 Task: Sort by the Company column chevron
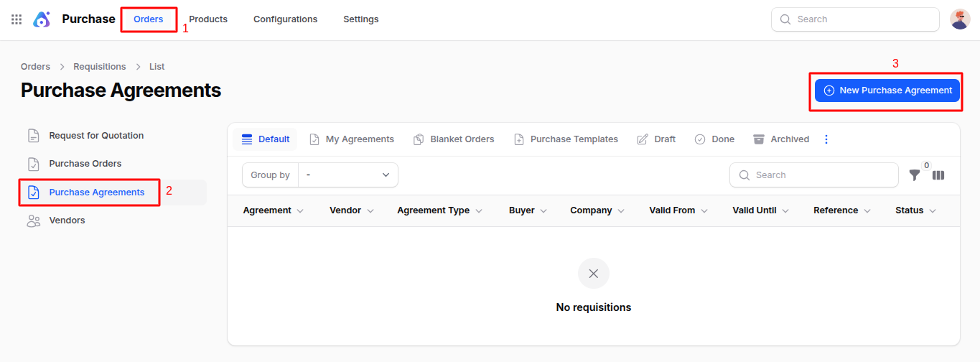pyautogui.click(x=621, y=211)
